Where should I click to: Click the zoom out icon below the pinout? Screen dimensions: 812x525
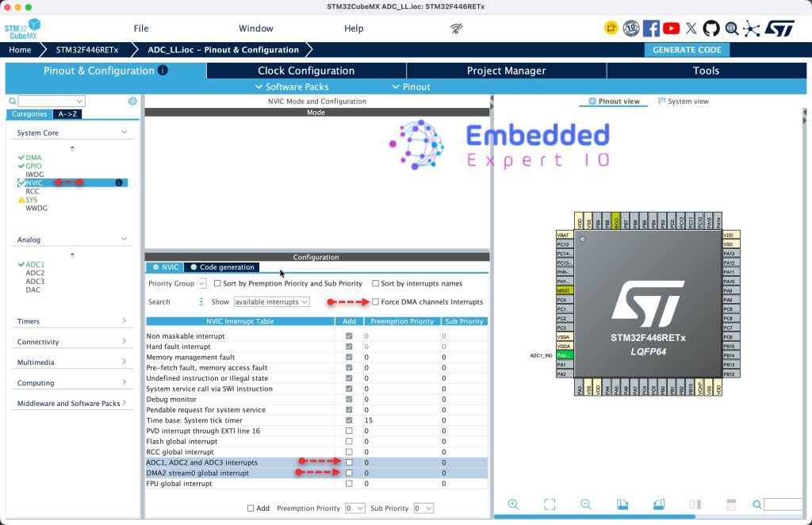pos(586,504)
